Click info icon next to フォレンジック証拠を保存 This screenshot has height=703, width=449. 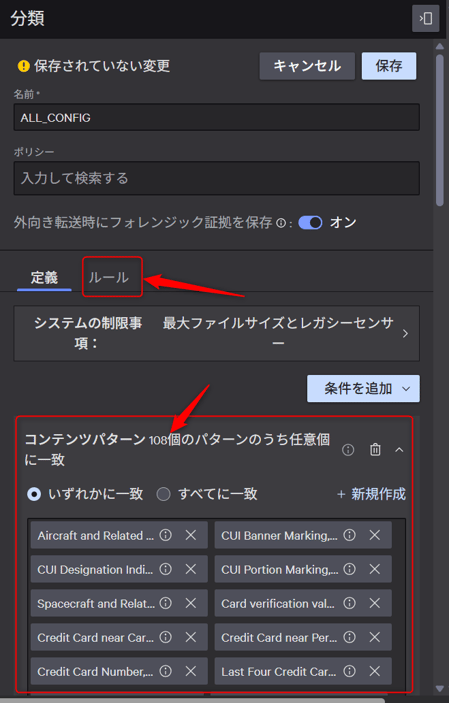click(281, 223)
